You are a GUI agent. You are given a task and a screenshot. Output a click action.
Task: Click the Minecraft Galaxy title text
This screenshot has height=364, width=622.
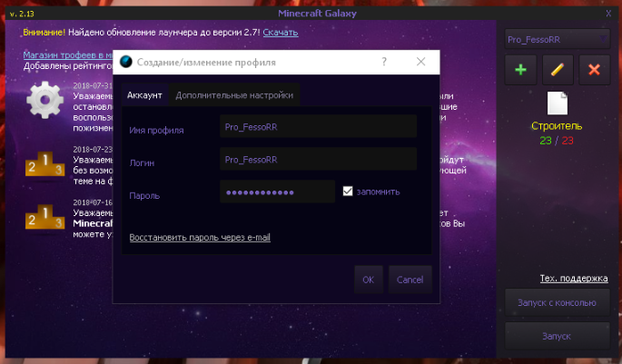click(x=317, y=14)
